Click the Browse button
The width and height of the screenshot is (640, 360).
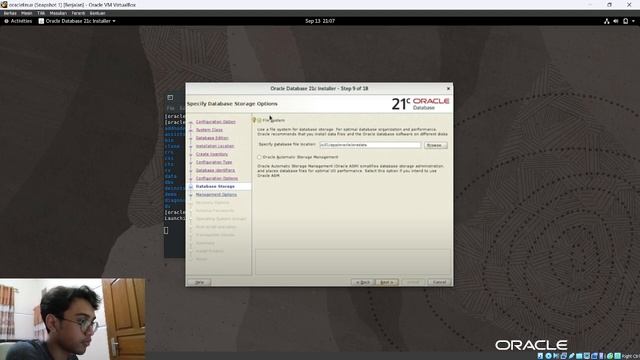pos(435,145)
